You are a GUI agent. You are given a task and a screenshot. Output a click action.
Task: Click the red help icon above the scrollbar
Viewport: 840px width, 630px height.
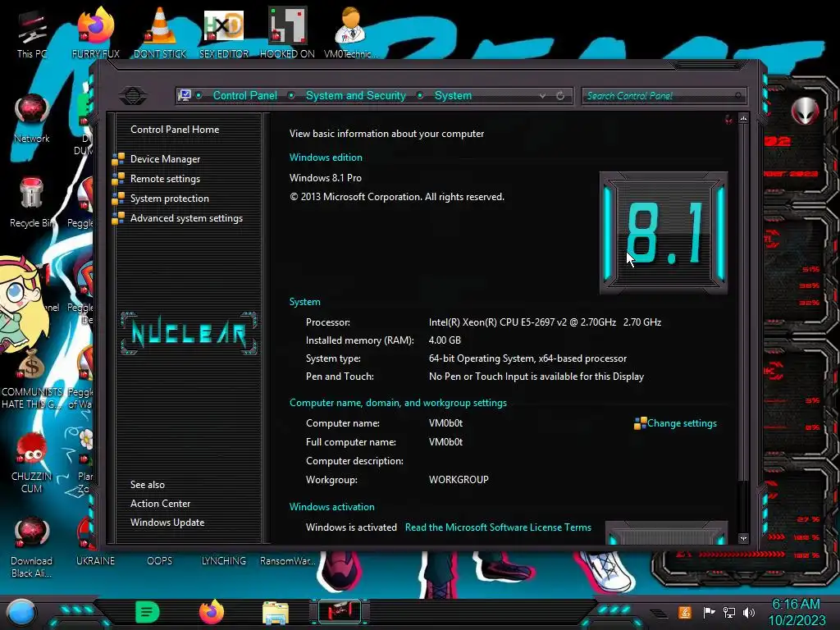click(x=728, y=119)
